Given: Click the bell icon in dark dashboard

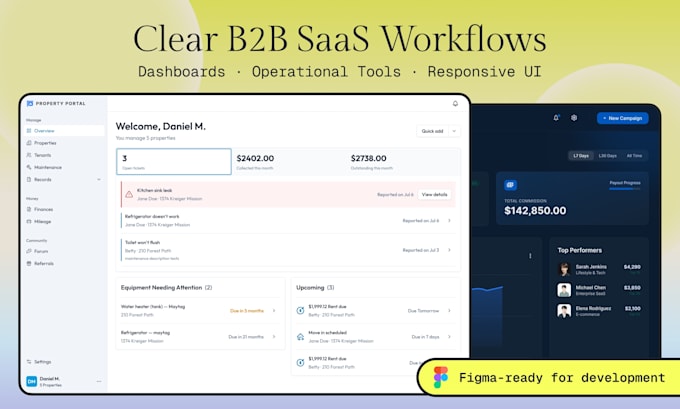Looking at the screenshot, I should coord(556,118).
